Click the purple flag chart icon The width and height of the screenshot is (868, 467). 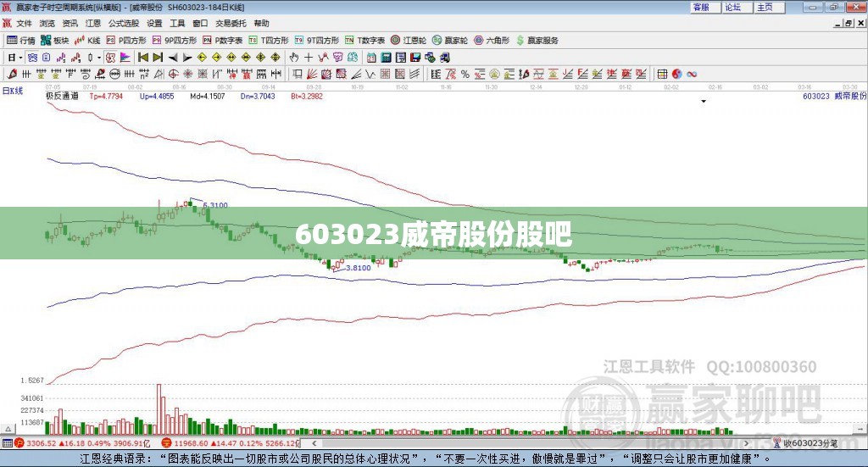[125, 57]
